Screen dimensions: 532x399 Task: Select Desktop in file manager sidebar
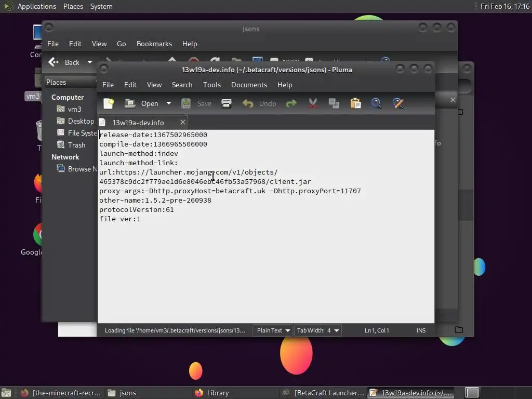click(75, 121)
